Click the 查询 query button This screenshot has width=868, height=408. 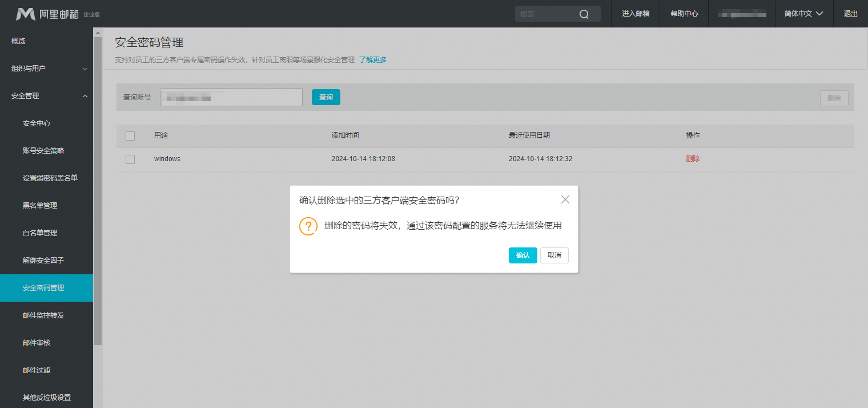coord(325,97)
